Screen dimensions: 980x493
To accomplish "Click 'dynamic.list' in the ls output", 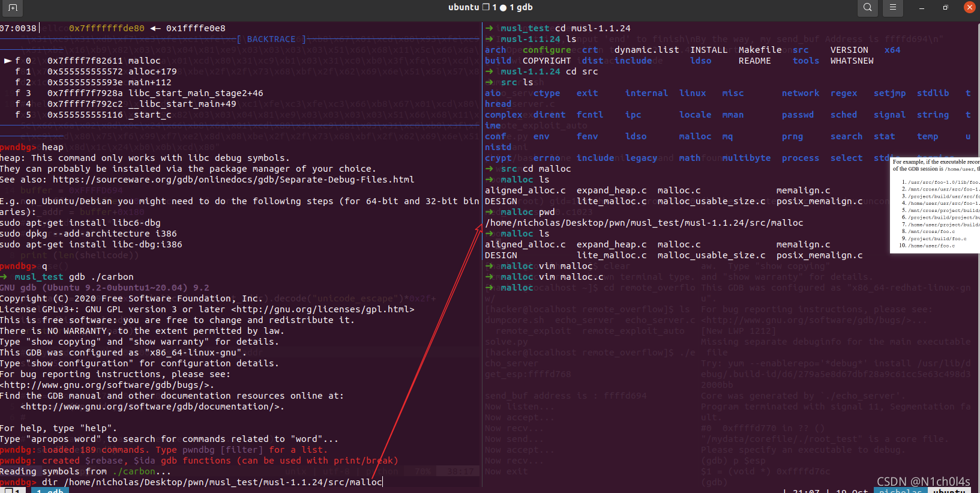I will click(x=646, y=50).
